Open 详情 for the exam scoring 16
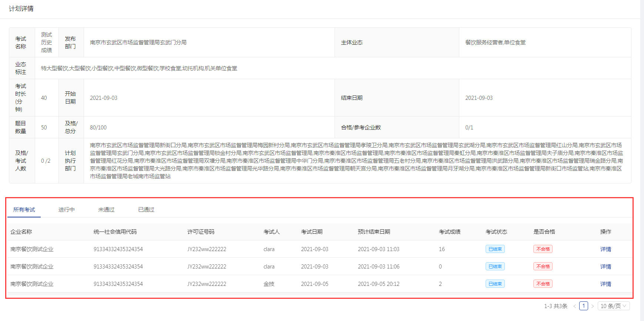Screen dimensions: 644x321 pos(606,249)
